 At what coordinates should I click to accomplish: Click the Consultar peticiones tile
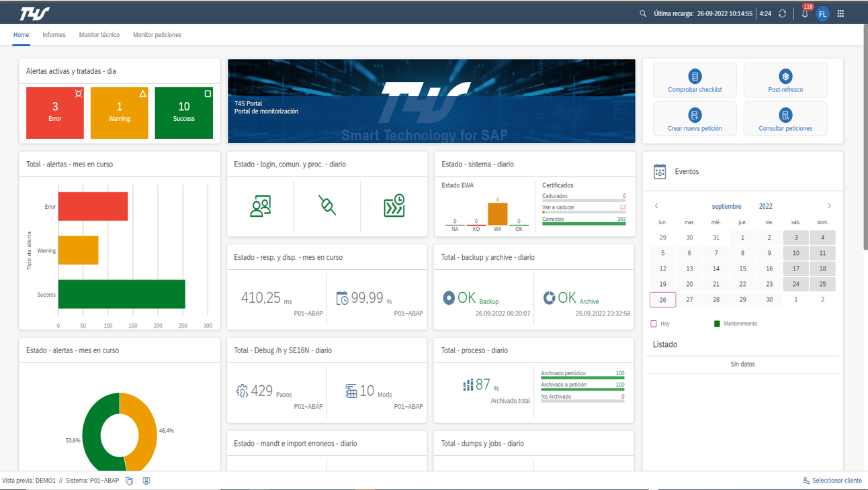(785, 119)
